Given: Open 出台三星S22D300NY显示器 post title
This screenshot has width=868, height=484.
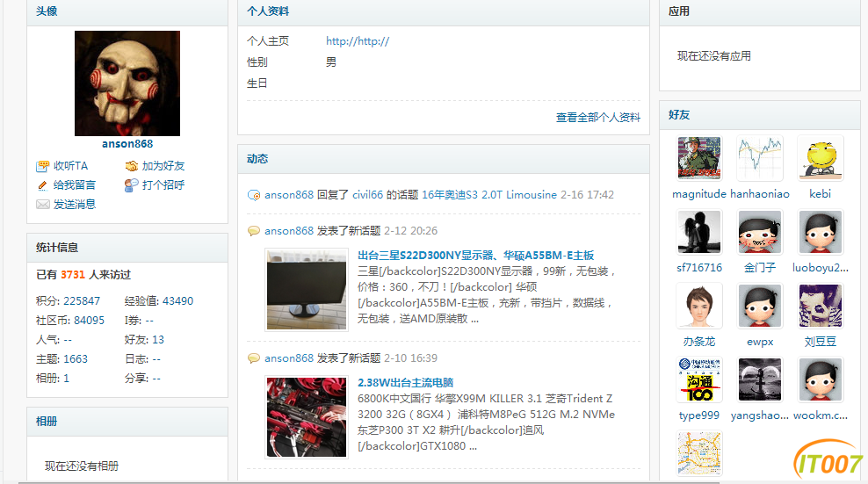Looking at the screenshot, I should click(475, 256).
